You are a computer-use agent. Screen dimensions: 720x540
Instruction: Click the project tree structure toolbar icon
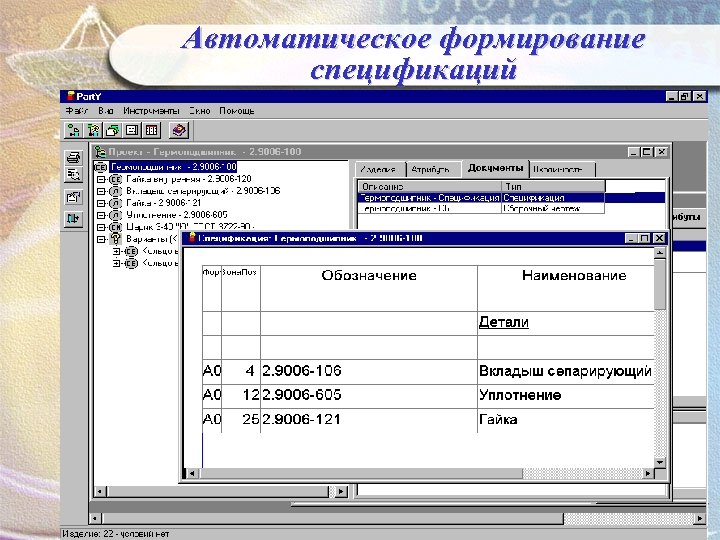[73, 130]
